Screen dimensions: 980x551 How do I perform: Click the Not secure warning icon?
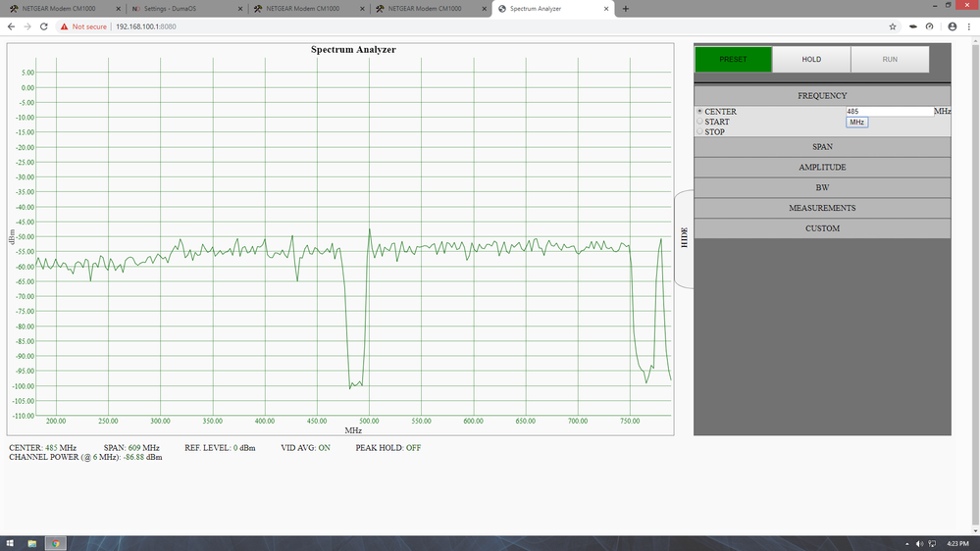(x=64, y=26)
